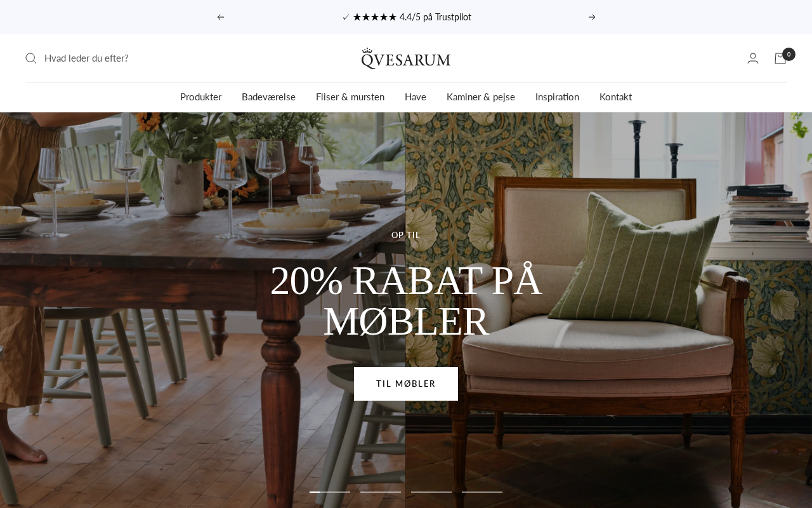Click the search magnifier icon
812x508 pixels.
click(x=30, y=58)
